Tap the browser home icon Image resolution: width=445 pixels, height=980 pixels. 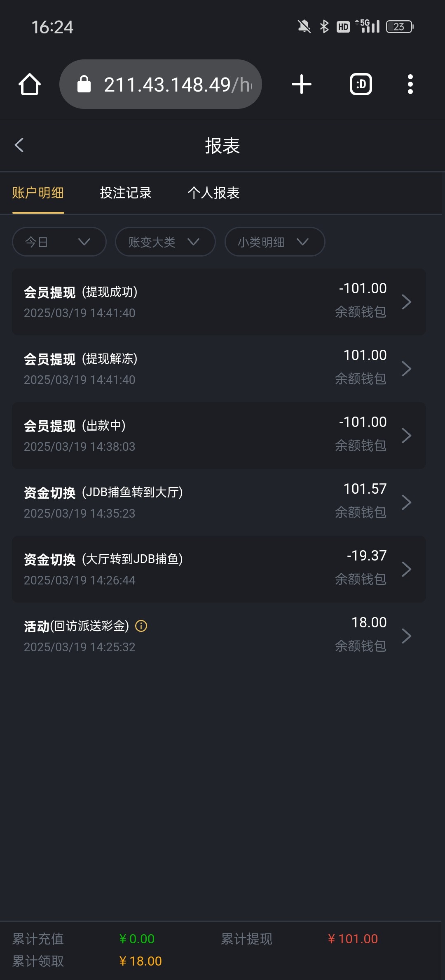point(30,85)
